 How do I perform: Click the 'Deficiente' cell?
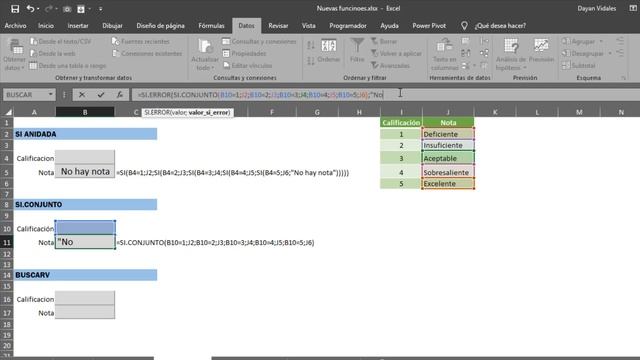point(448,134)
